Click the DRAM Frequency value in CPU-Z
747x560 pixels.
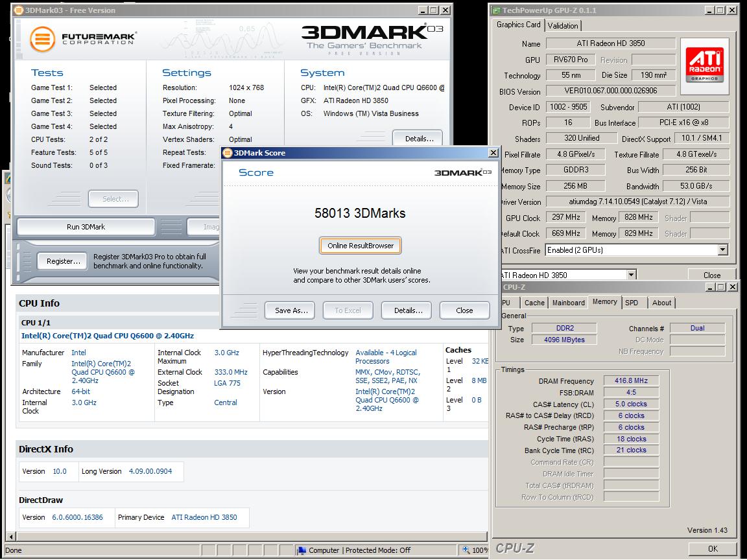tap(631, 380)
